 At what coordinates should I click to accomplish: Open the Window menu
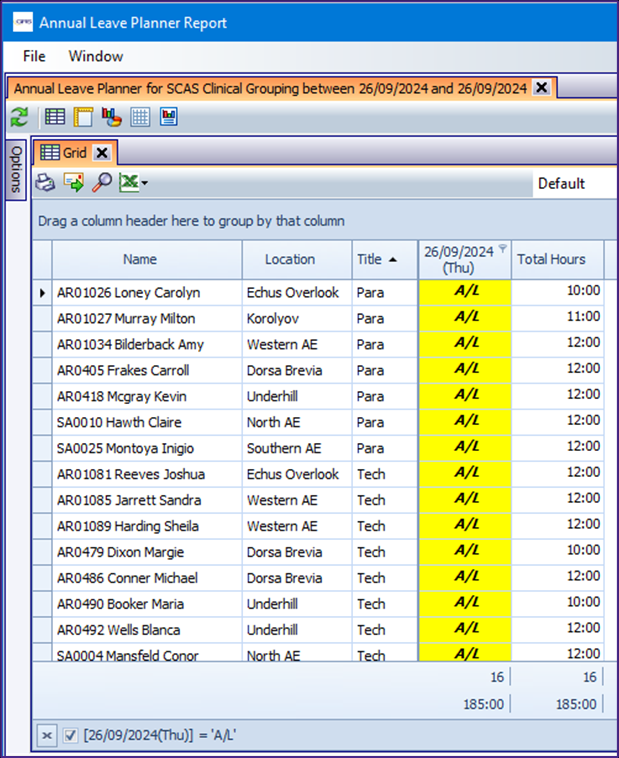[x=95, y=56]
